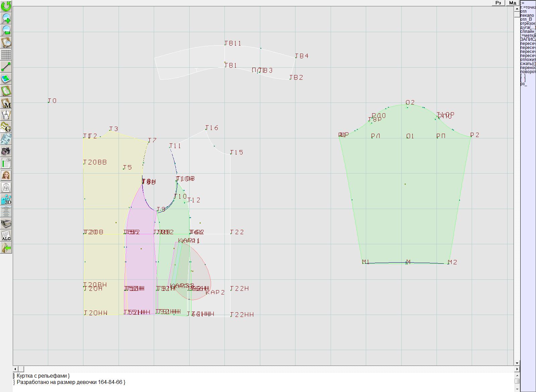This screenshot has width=536, height=392.
Task: Open the stacked books library icon
Action: [x=6, y=223]
